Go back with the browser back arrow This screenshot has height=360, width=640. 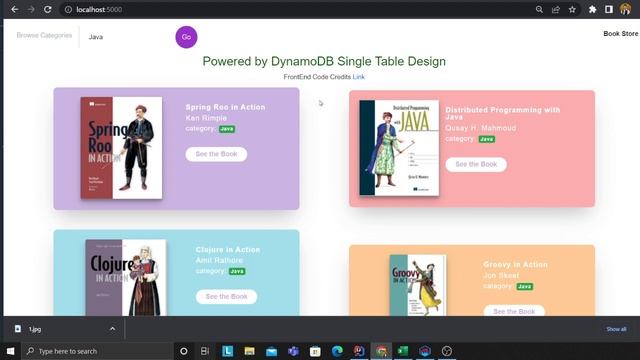(15, 9)
